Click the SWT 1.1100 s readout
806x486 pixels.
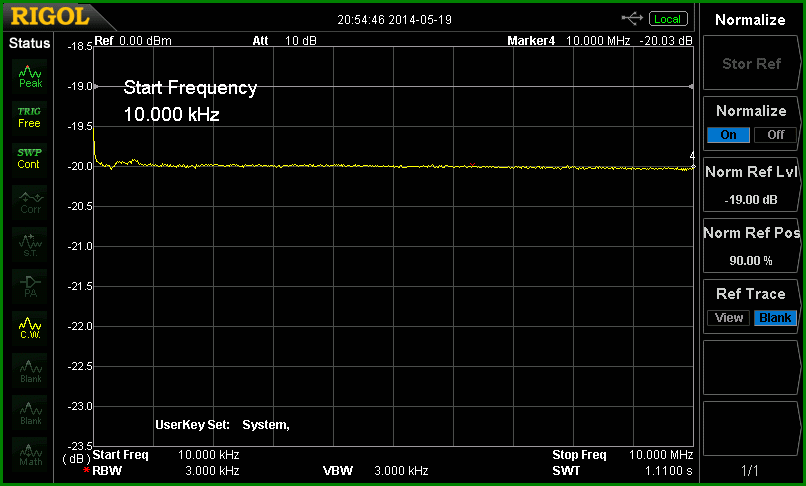coord(622,470)
